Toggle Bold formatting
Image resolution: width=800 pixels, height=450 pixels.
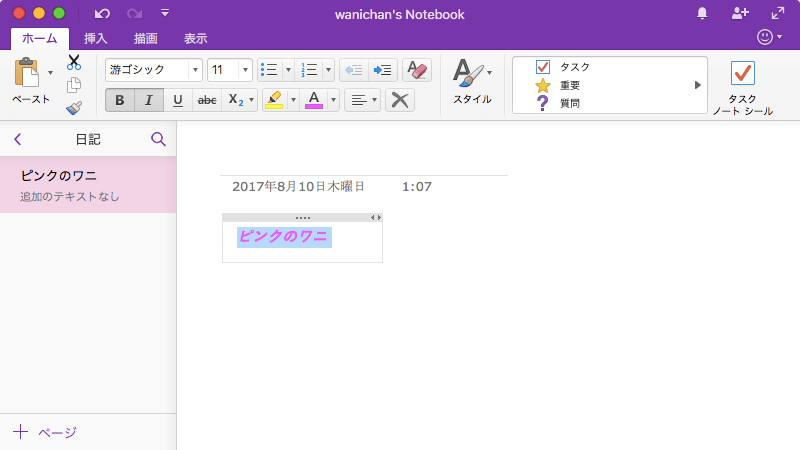[x=120, y=100]
